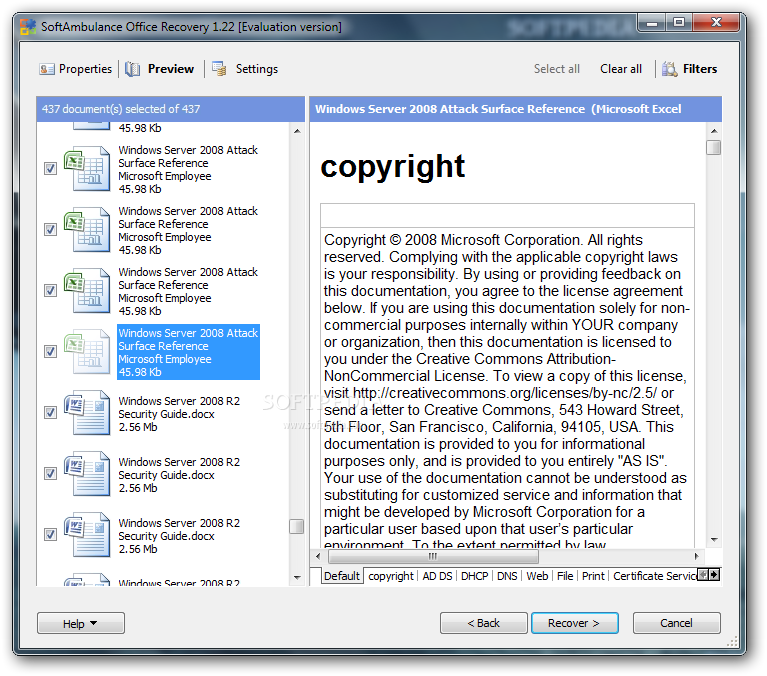Open the Help dropdown button

81,623
